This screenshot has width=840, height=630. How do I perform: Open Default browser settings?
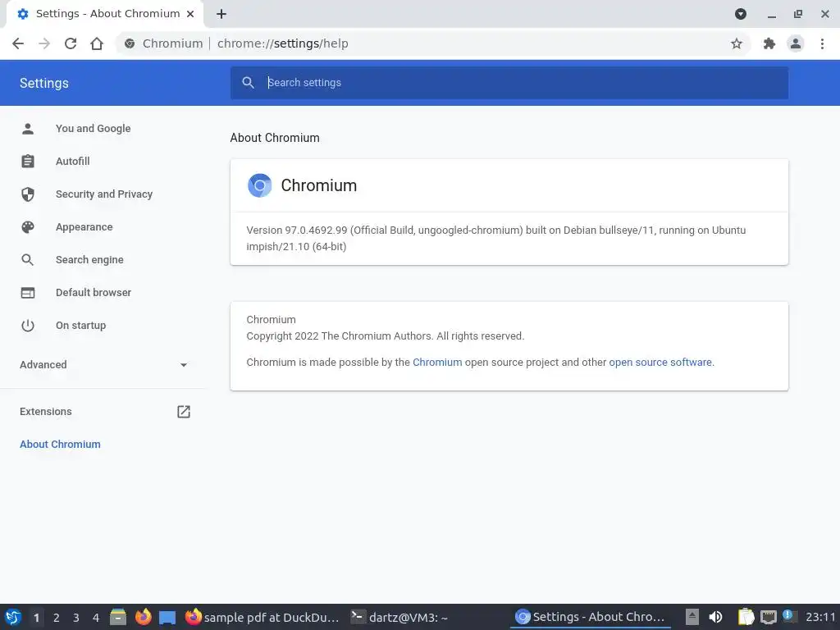[x=94, y=293]
